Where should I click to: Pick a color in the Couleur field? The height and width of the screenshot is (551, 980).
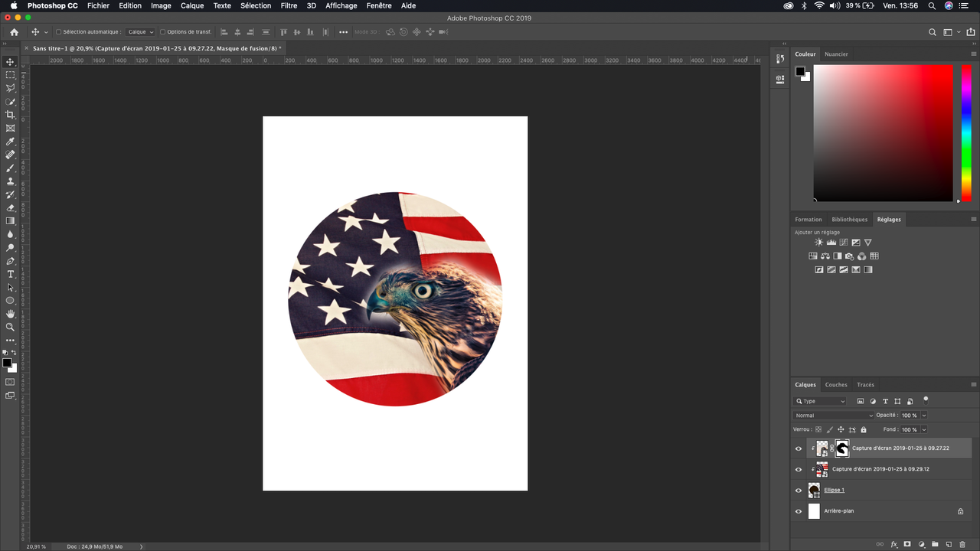pyautogui.click(x=883, y=133)
